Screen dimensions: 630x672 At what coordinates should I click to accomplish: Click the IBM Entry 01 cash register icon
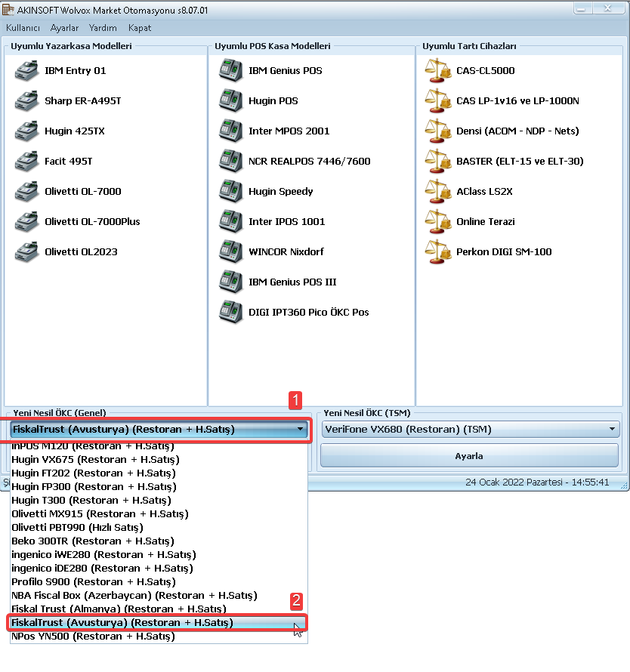(27, 71)
